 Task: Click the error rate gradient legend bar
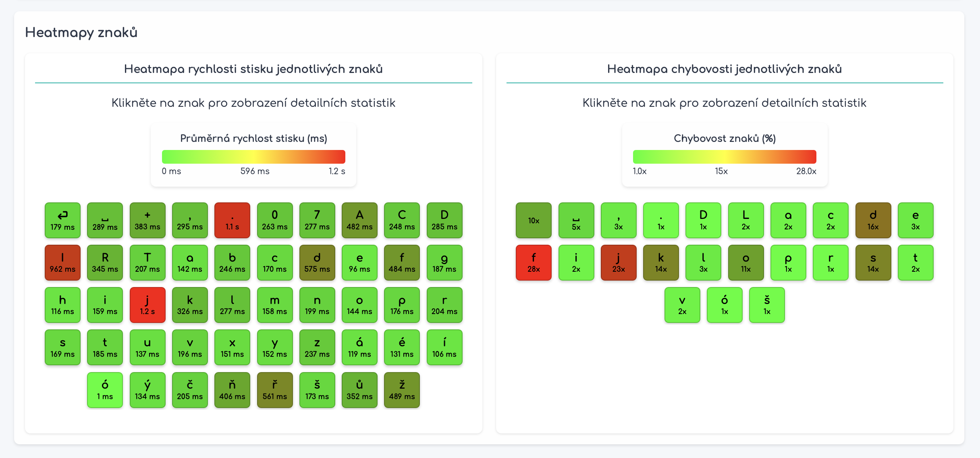pos(725,157)
